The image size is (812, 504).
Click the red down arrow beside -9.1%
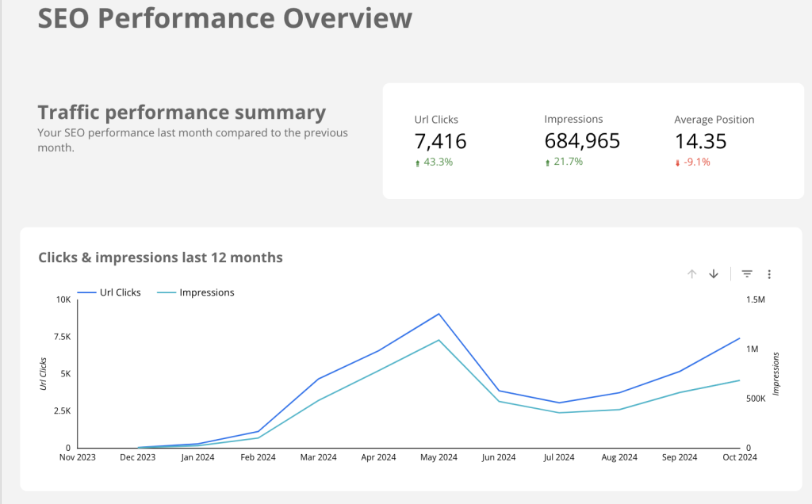pyautogui.click(x=678, y=162)
